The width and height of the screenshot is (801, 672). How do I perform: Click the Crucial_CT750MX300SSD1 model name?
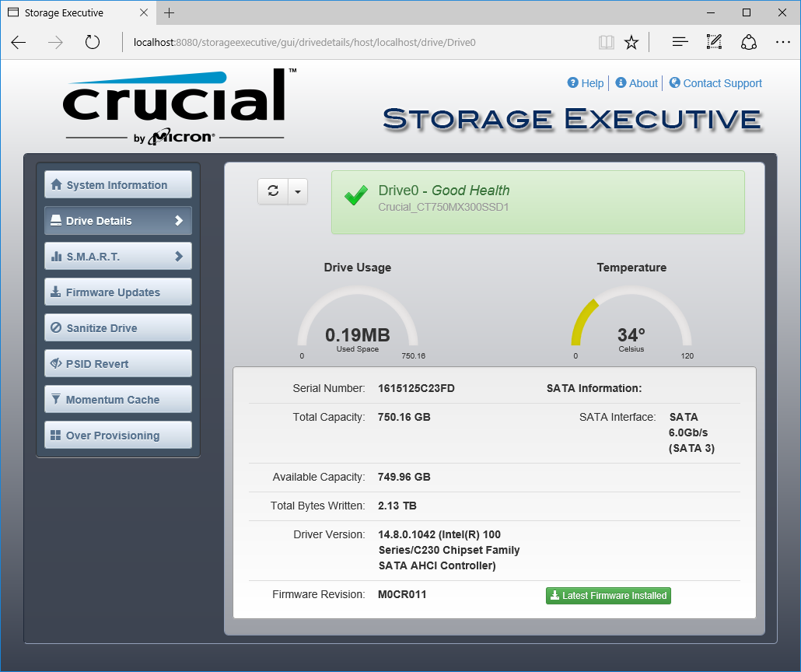point(443,207)
